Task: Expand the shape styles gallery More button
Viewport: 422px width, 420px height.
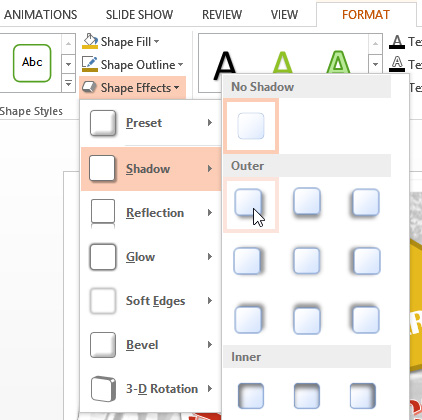Action: tap(68, 83)
